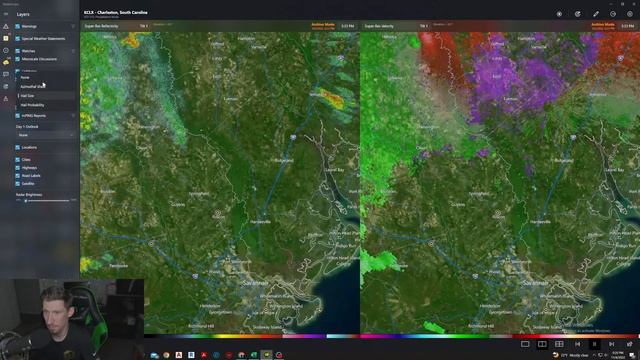Click the share icon at bottom right

pyautogui.click(x=629, y=344)
